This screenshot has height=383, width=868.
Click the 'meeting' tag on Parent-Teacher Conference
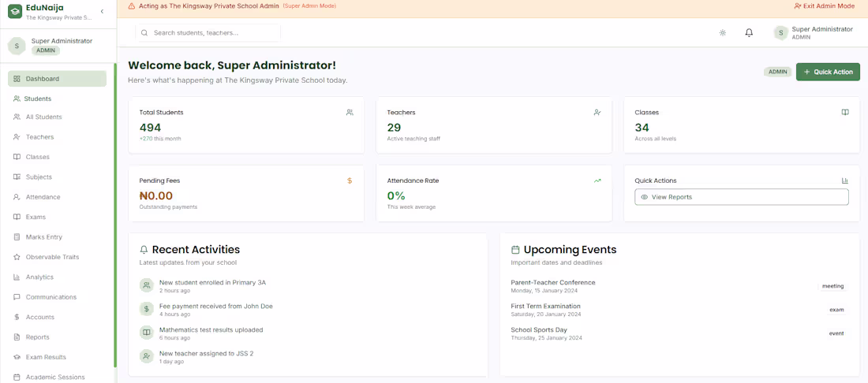(x=833, y=286)
